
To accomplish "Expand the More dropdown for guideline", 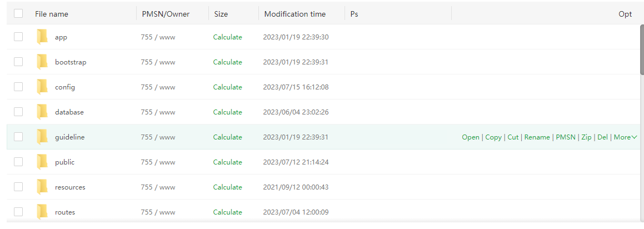I will point(625,137).
